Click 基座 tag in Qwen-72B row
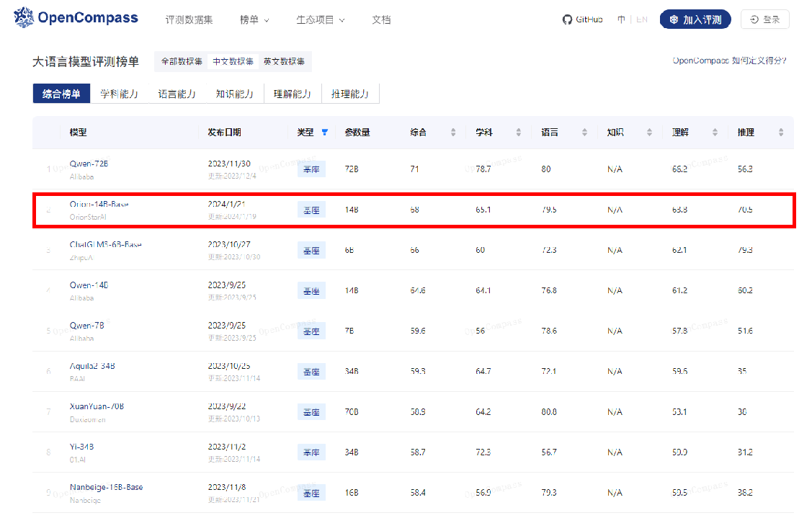 [x=311, y=169]
